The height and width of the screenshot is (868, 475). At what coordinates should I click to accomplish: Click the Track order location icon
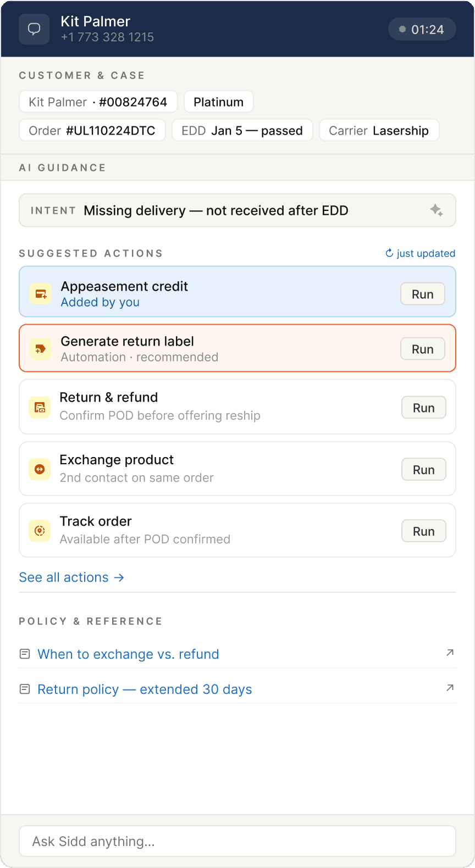pos(40,531)
